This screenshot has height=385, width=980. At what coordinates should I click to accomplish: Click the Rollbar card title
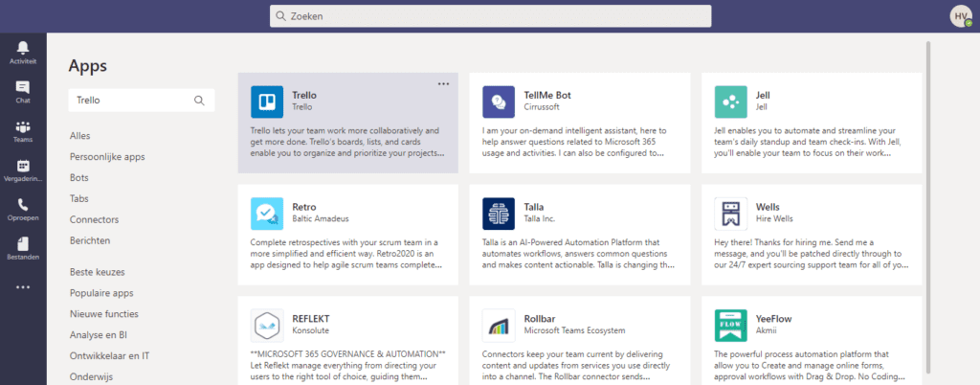tap(541, 319)
